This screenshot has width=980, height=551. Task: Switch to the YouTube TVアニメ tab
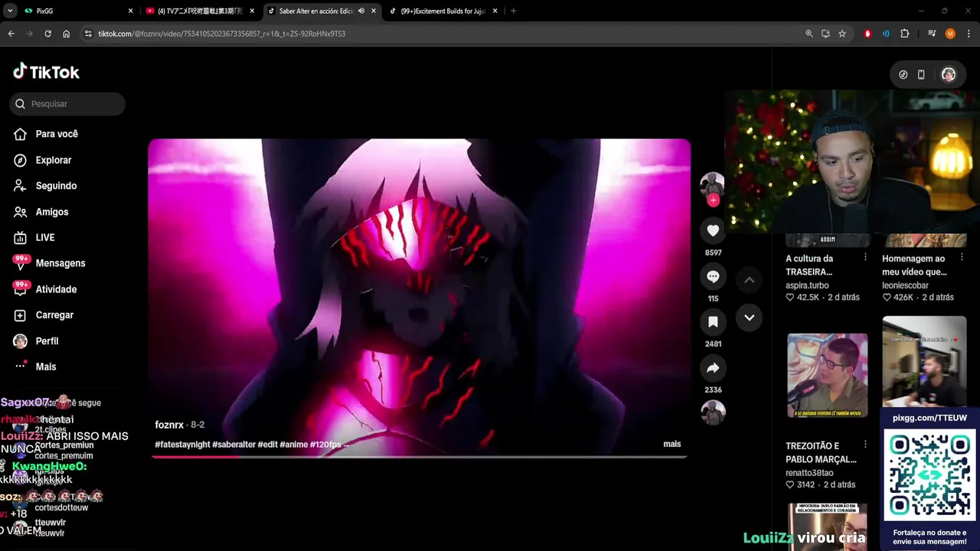coord(201,11)
